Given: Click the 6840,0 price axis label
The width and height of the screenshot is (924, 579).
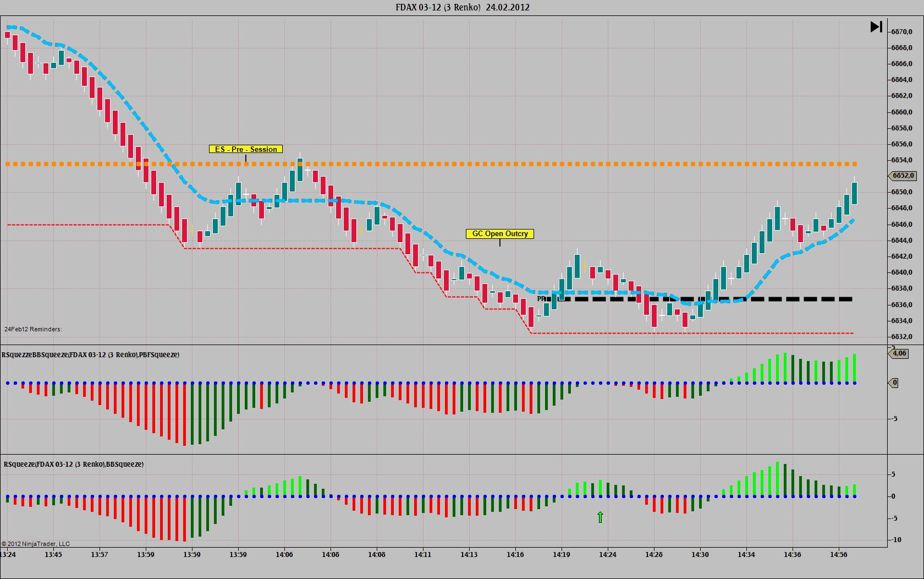Looking at the screenshot, I should click(x=901, y=272).
